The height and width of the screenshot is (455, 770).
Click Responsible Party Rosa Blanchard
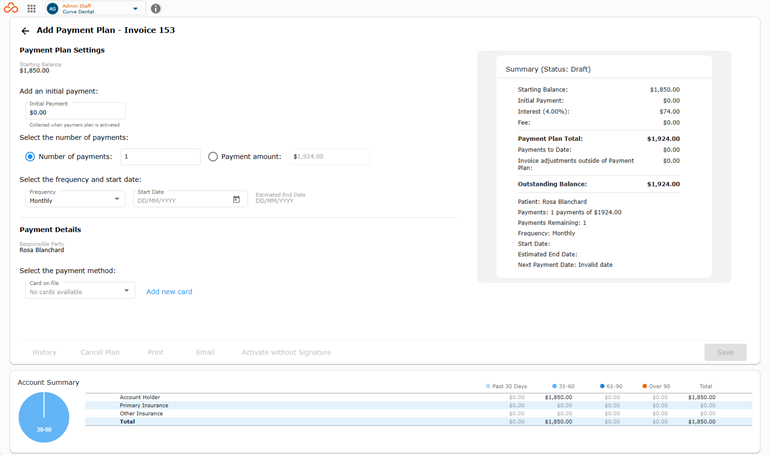[x=42, y=247]
